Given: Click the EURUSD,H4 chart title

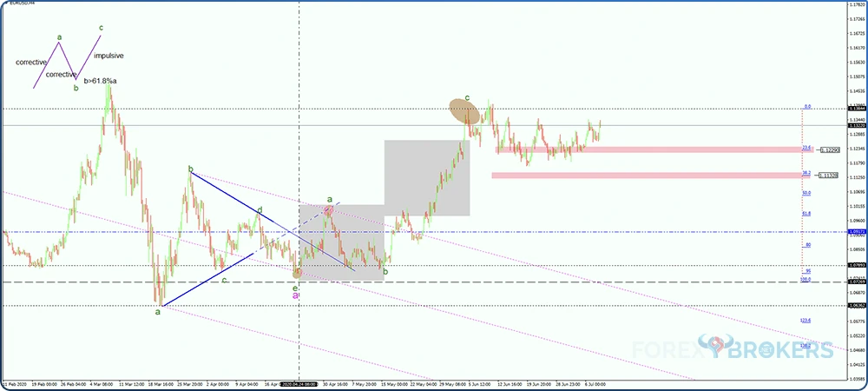Looking at the screenshot, I should click(x=20, y=5).
